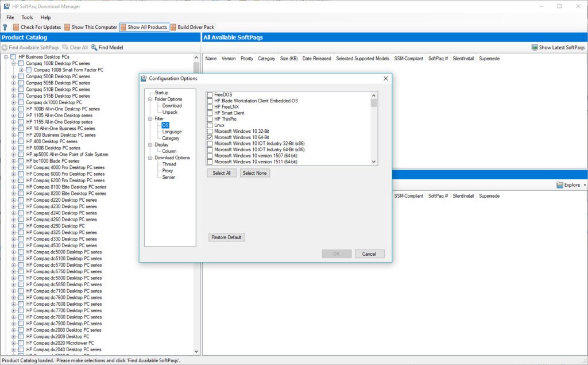Click the Configuration Options dialog title icon
This screenshot has width=588, height=365.
point(144,79)
